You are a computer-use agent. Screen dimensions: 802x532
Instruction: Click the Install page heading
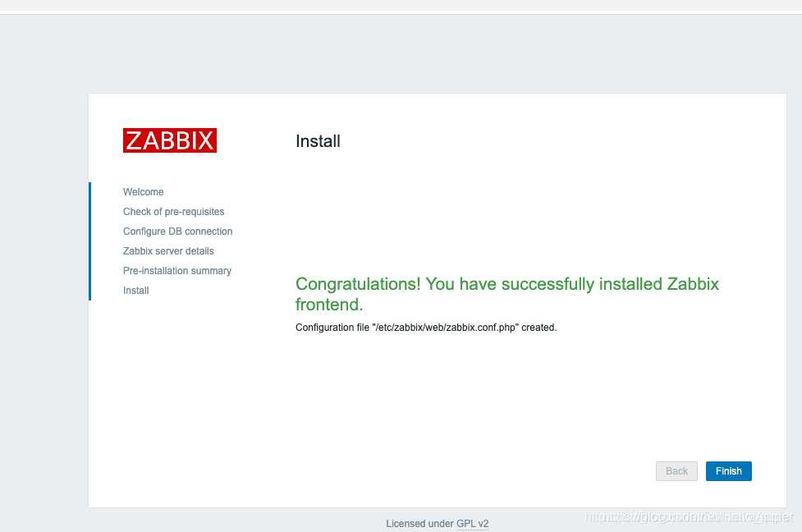point(318,141)
